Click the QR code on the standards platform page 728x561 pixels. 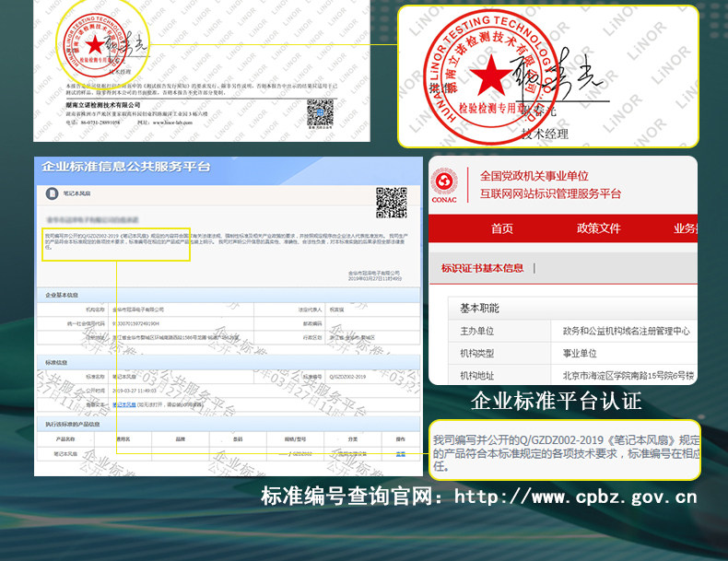(x=392, y=203)
